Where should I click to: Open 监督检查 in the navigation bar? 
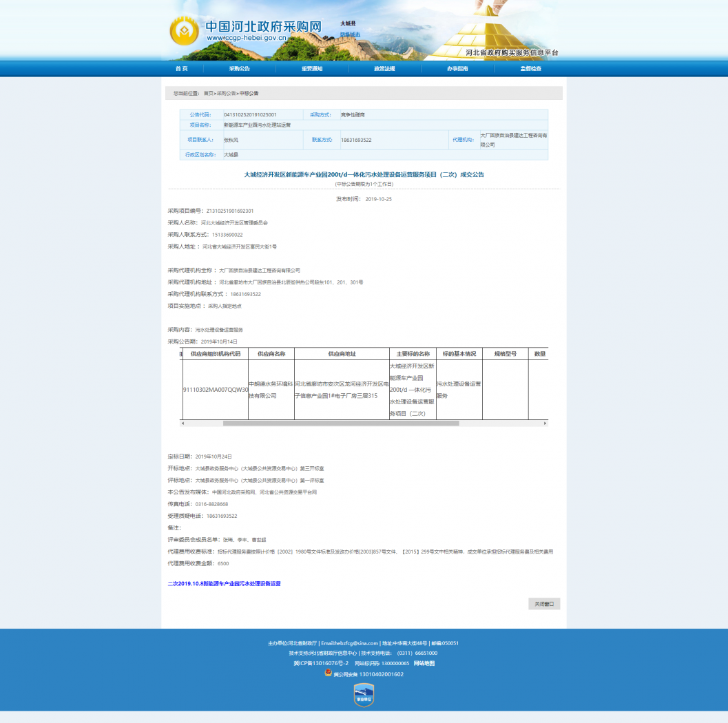coord(530,69)
